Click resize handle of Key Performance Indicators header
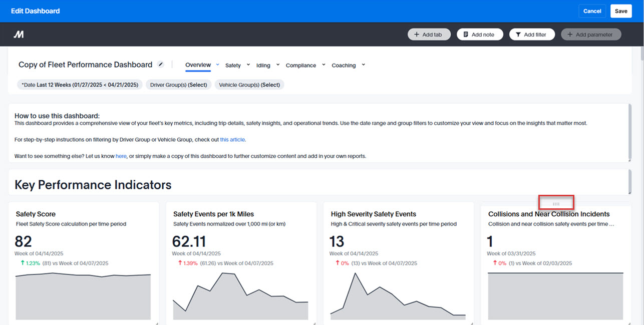 [629, 192]
